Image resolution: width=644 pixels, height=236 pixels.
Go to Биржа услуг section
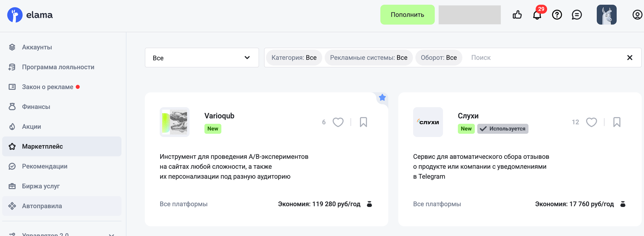pos(41,186)
